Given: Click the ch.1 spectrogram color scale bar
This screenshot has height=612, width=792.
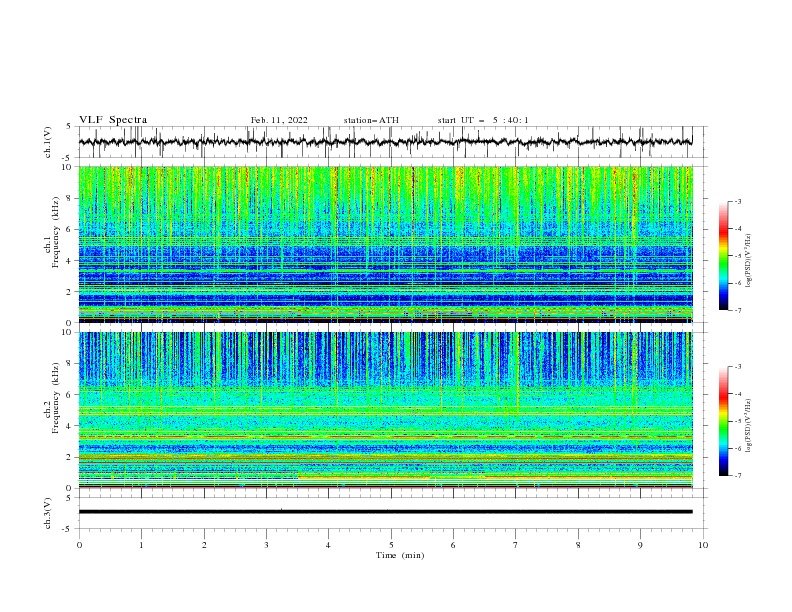Looking at the screenshot, I should coord(723,256).
